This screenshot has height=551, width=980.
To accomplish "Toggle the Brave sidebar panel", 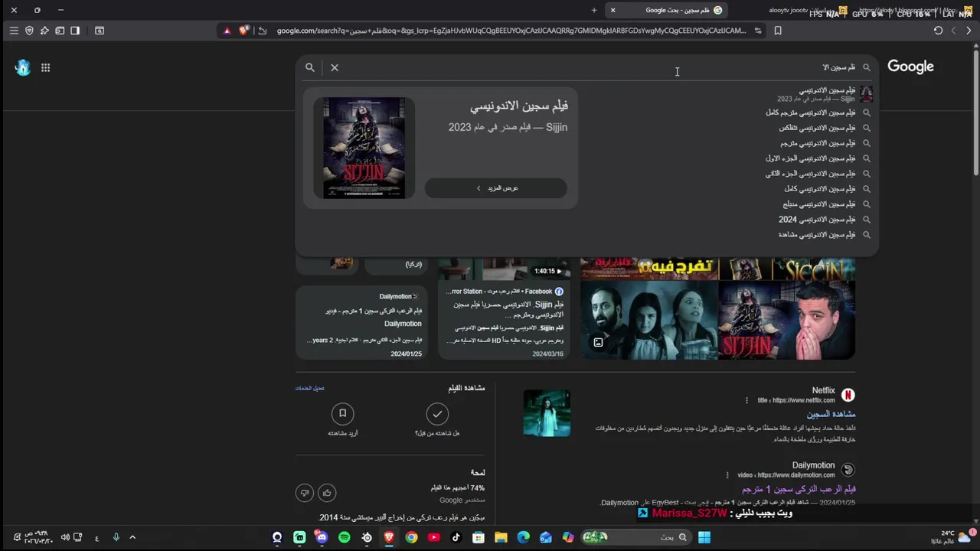I will coord(75,31).
